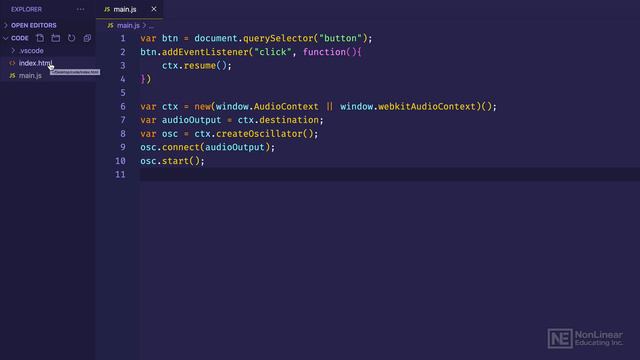
Task: Close the main.js editor tab
Action: point(154,9)
